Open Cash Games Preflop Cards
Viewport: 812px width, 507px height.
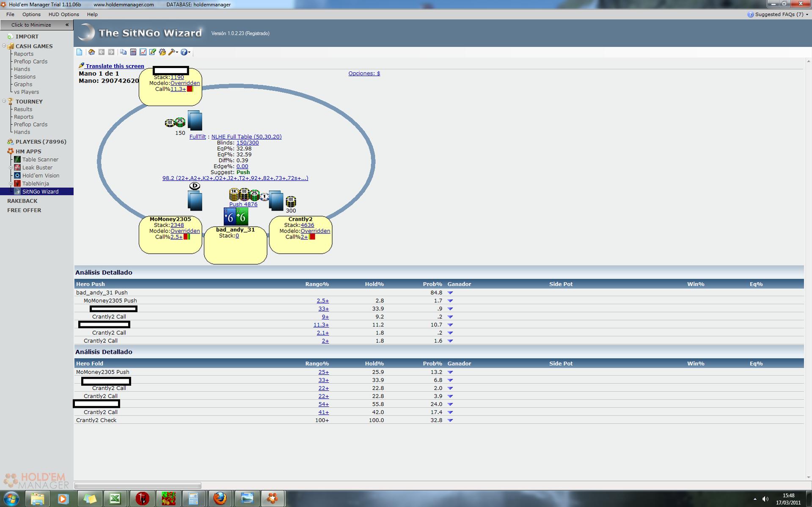30,61
